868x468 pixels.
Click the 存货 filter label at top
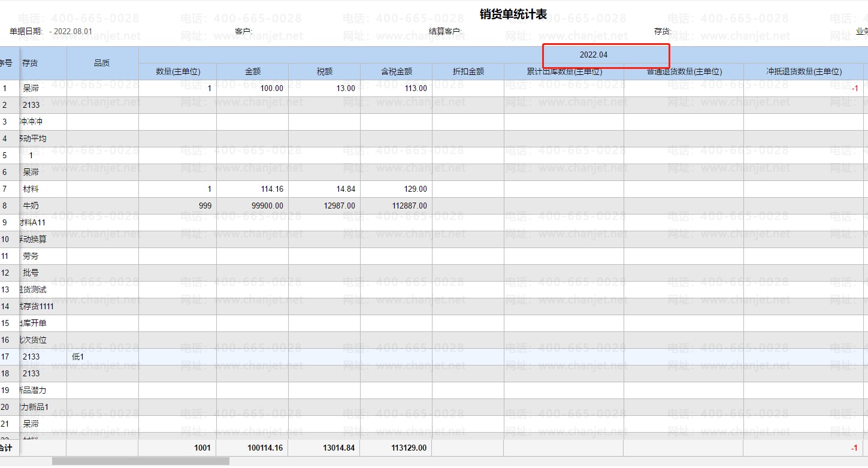663,31
